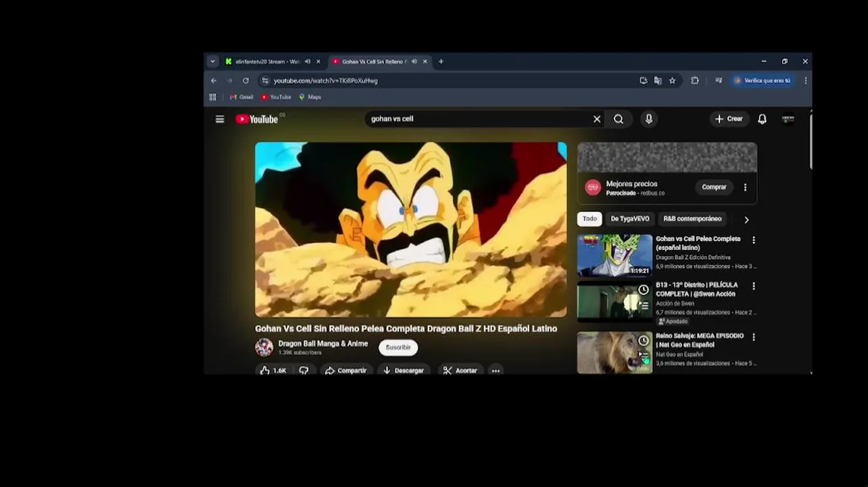Select the De TygaVEVO filter chip
This screenshot has width=868, height=487.
point(630,219)
